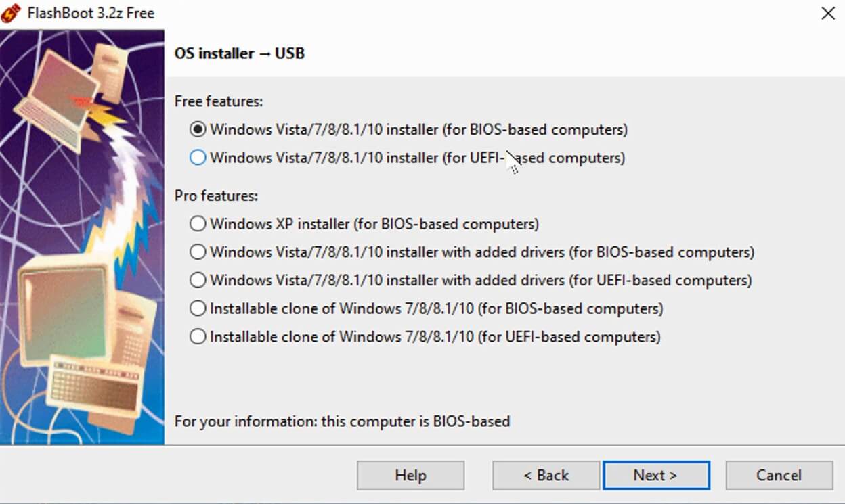Viewport: 845px width, 504px height.
Task: Pick installer with added drivers for BIOS-based computers
Action: point(198,252)
